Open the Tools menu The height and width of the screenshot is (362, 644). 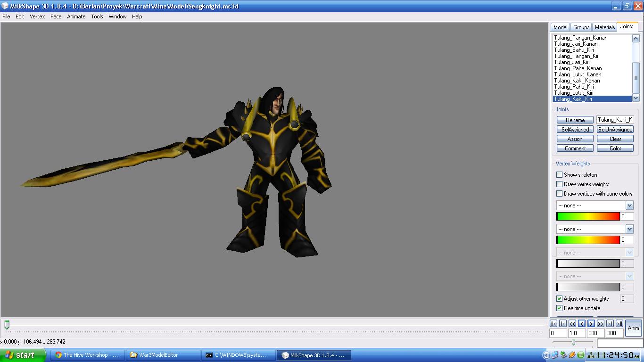[97, 16]
